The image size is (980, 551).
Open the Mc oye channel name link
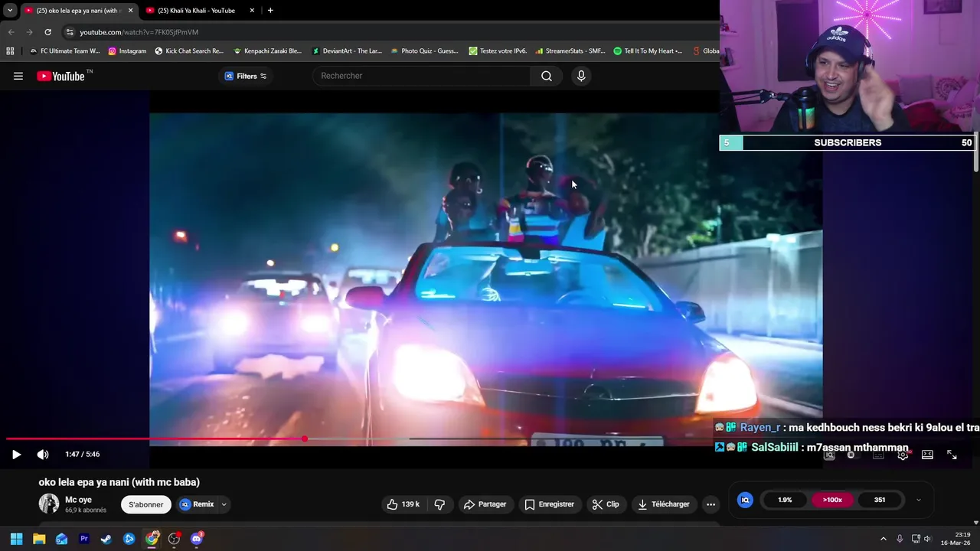(x=78, y=500)
